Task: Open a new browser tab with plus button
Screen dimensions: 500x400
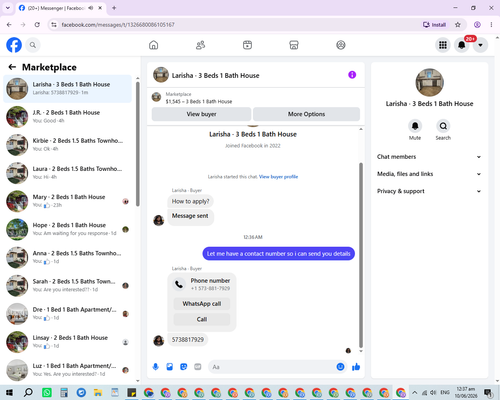Action: click(x=114, y=8)
